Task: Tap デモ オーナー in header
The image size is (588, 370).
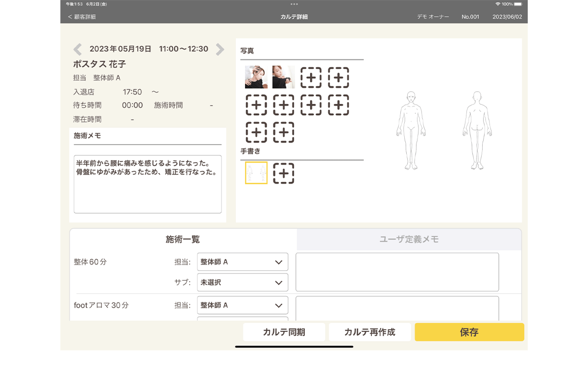Action: (x=433, y=17)
